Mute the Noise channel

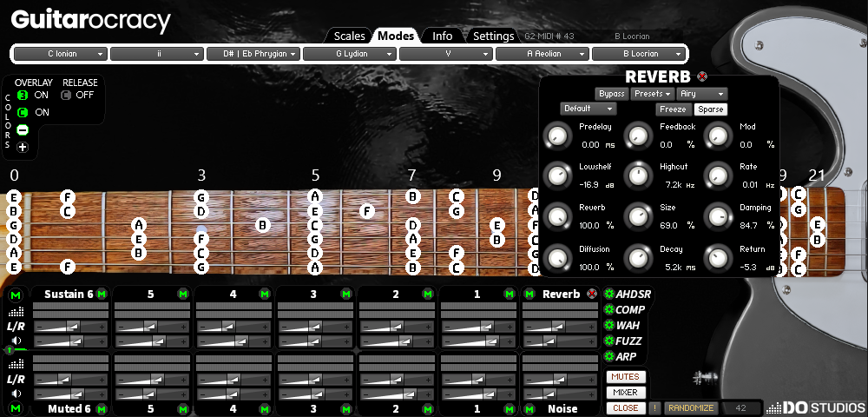tap(529, 409)
